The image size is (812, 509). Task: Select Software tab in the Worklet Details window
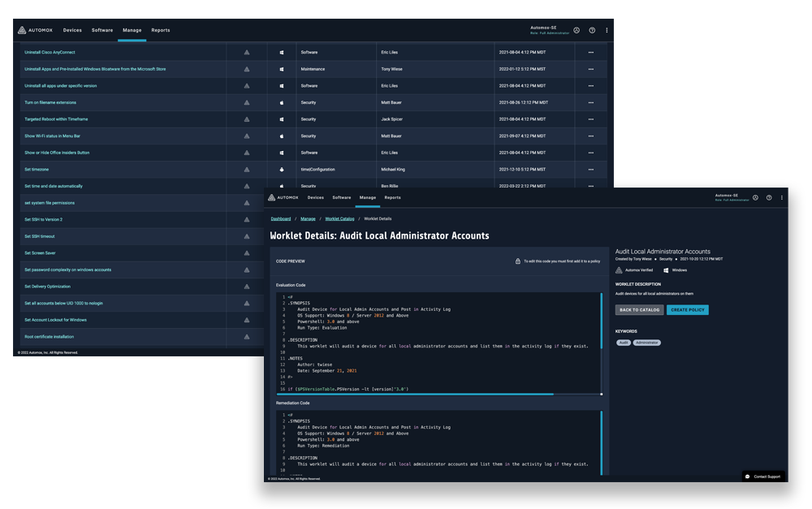[x=342, y=197]
